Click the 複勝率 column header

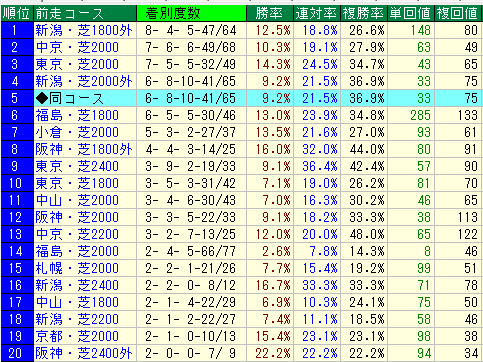click(x=364, y=13)
